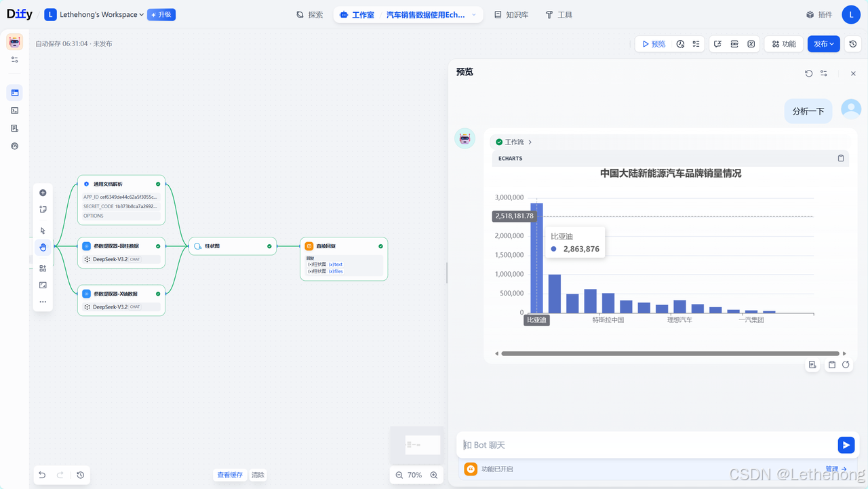Image resolution: width=868 pixels, height=489 pixels.
Task: Undo the last canvas action
Action: click(x=42, y=475)
